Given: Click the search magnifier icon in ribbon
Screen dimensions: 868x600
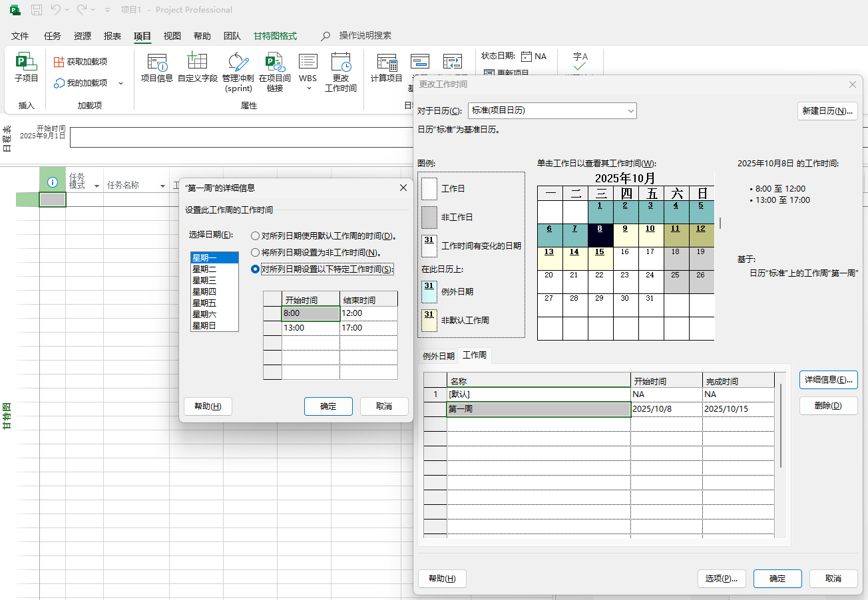Looking at the screenshot, I should click(x=325, y=36).
